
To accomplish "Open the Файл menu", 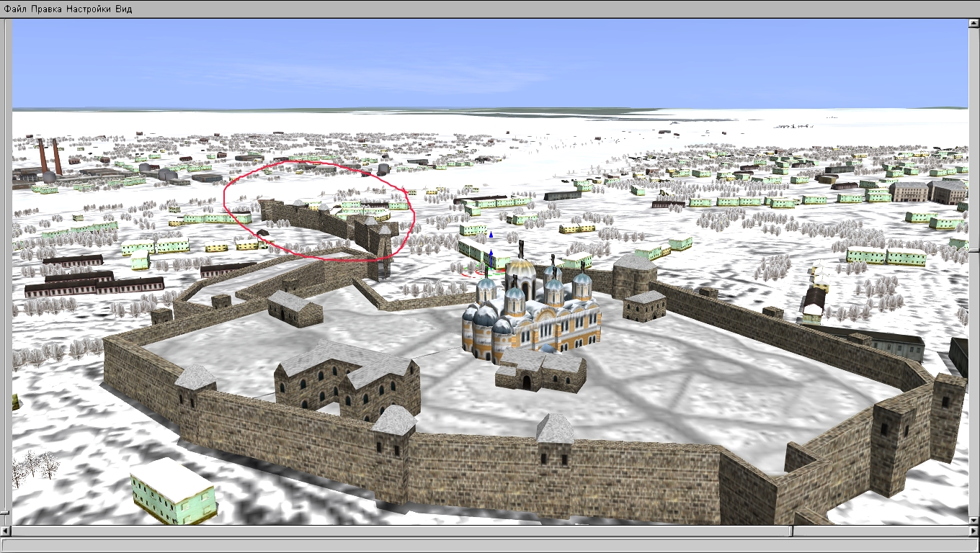I will 16,9.
